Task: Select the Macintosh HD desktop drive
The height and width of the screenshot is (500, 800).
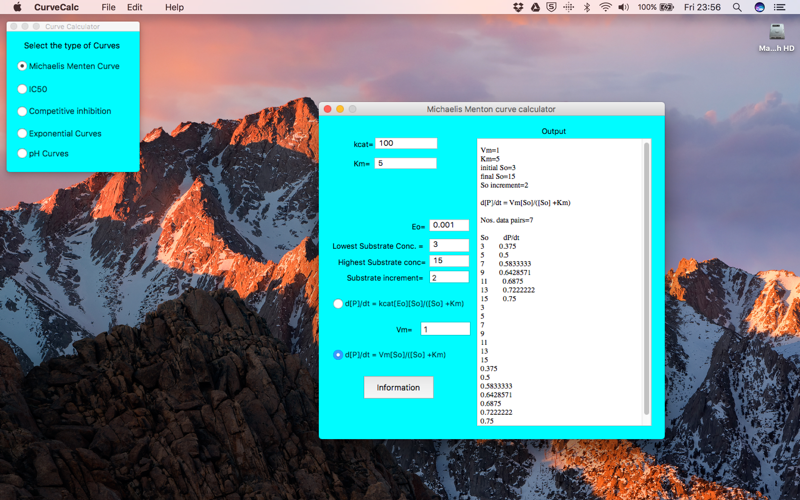Action: pos(777,38)
